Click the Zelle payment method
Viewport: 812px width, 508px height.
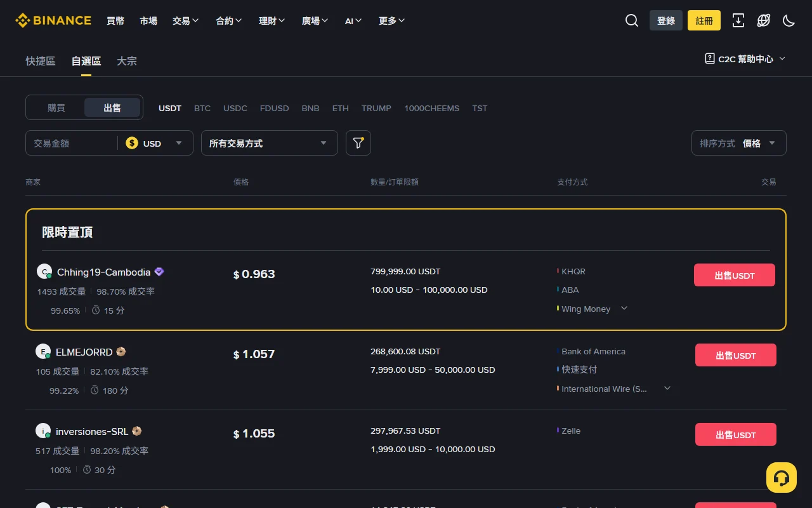coord(571,431)
